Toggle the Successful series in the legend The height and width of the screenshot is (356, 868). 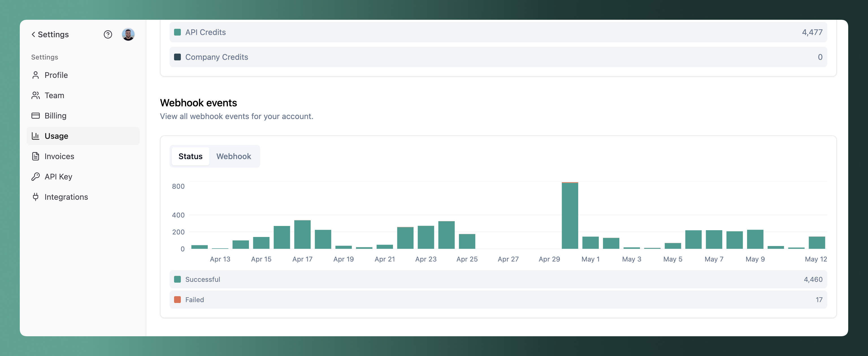[202, 279]
